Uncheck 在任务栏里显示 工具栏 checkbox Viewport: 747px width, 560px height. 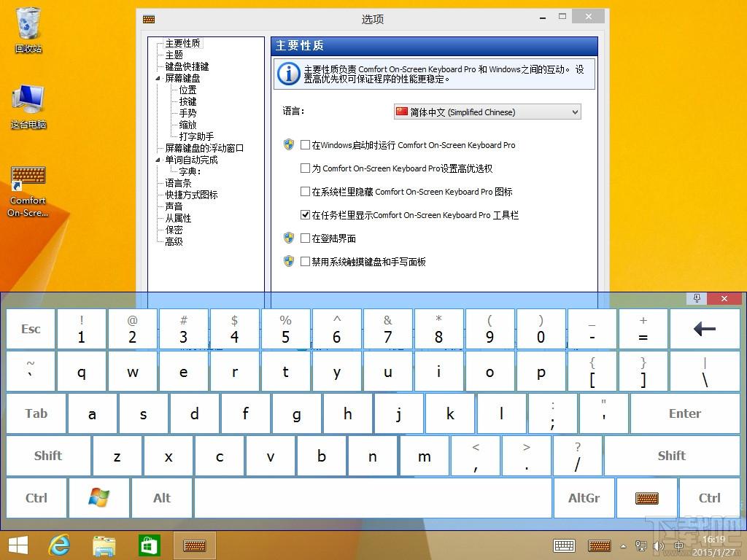pyautogui.click(x=306, y=215)
